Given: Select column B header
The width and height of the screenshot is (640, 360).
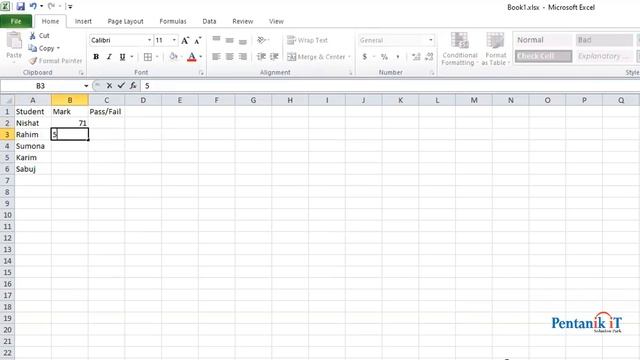Looking at the screenshot, I should click(69, 100).
